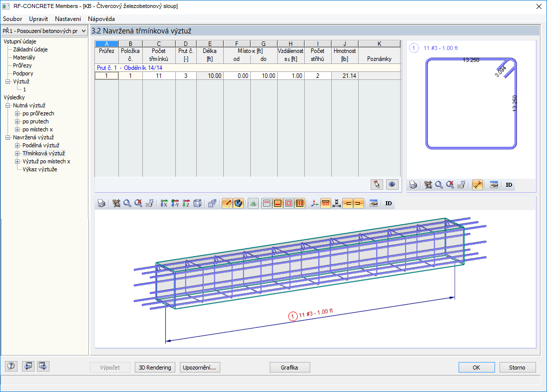Click the pick-member cursor icon below the table
The height and width of the screenshot is (392, 547).
pyautogui.click(x=377, y=184)
